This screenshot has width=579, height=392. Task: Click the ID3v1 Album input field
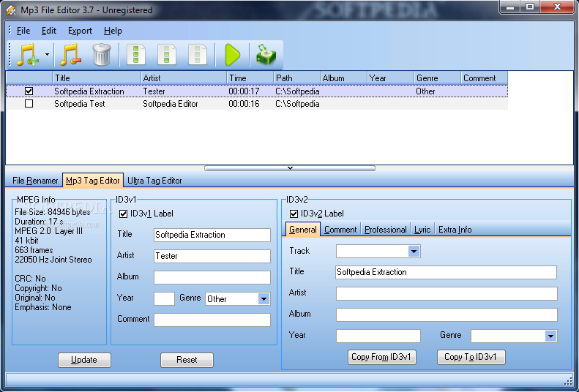pyautogui.click(x=212, y=278)
